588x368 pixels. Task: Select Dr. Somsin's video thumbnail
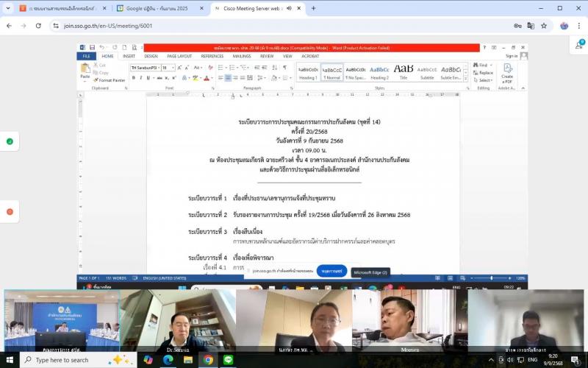tap(178, 321)
